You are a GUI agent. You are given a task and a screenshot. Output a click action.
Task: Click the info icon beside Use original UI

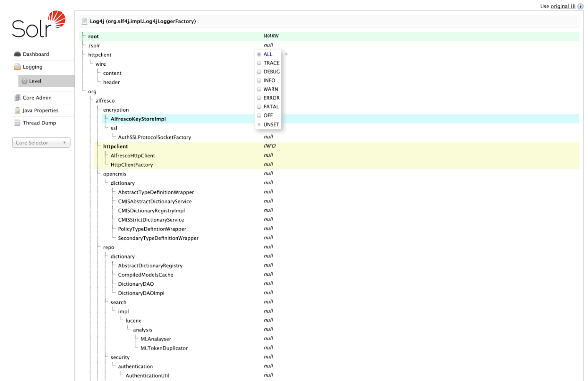click(580, 6)
